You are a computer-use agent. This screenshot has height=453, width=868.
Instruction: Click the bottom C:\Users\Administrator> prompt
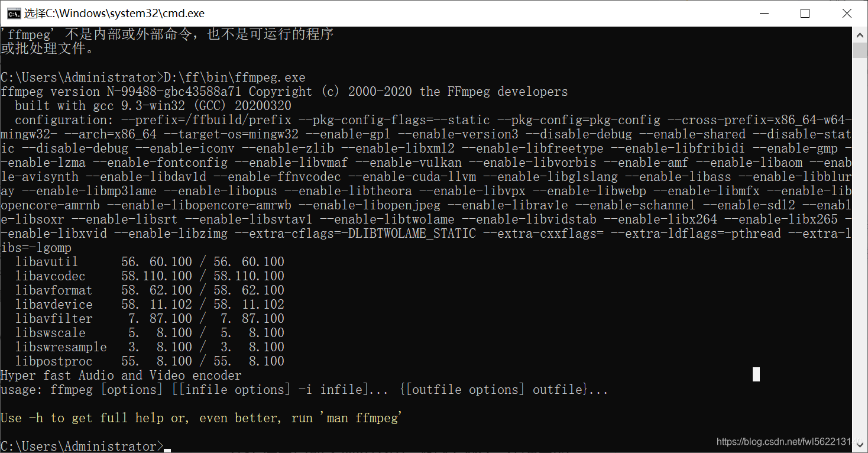82,446
